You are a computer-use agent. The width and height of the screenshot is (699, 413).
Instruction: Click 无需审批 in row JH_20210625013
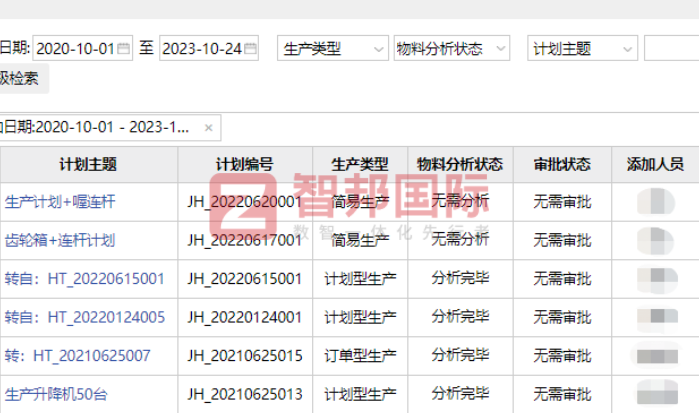pos(562,394)
